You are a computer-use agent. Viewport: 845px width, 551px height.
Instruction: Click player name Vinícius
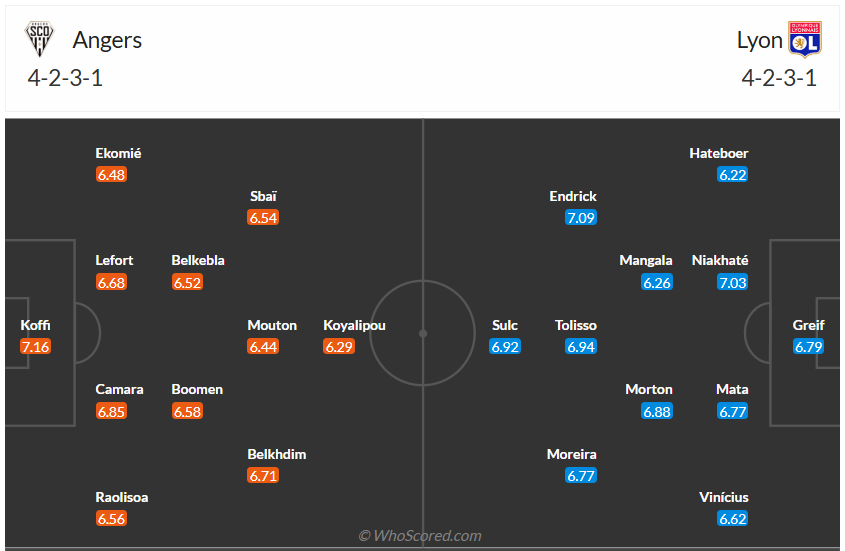click(x=724, y=497)
